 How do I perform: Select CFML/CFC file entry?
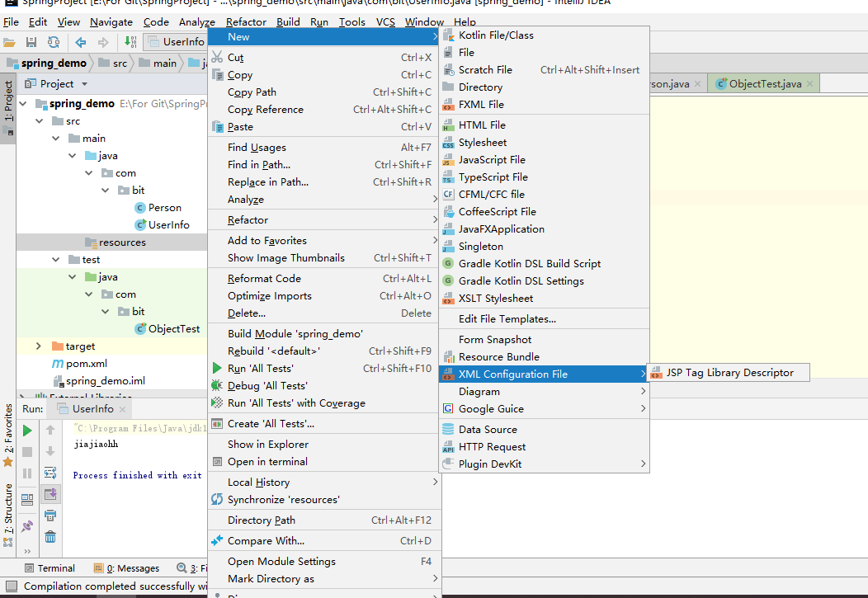(x=545, y=194)
